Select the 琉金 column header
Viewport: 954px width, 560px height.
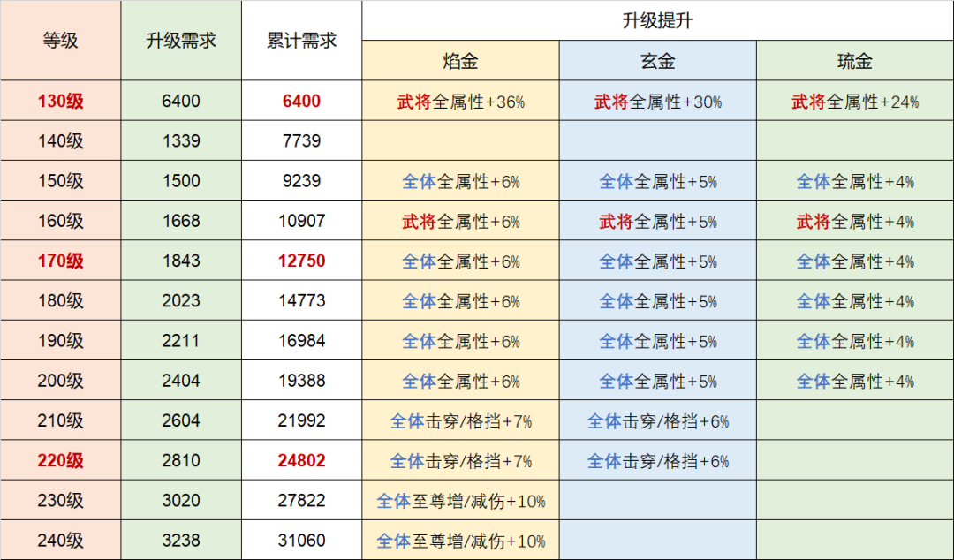click(x=855, y=61)
